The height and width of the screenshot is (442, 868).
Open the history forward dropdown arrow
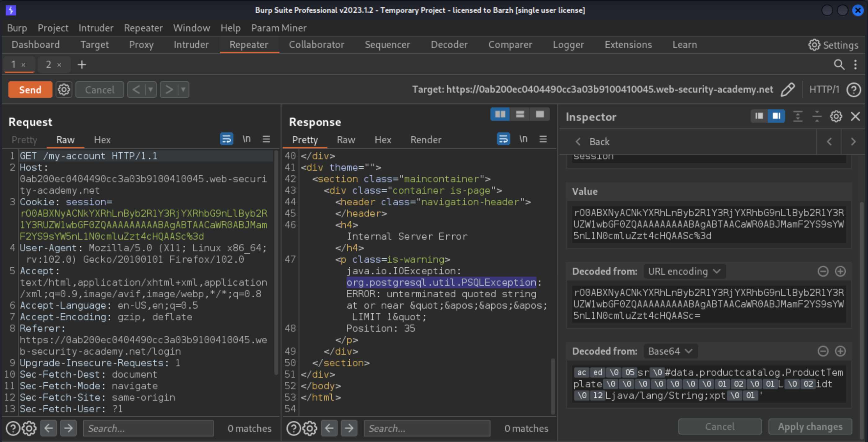pos(183,90)
